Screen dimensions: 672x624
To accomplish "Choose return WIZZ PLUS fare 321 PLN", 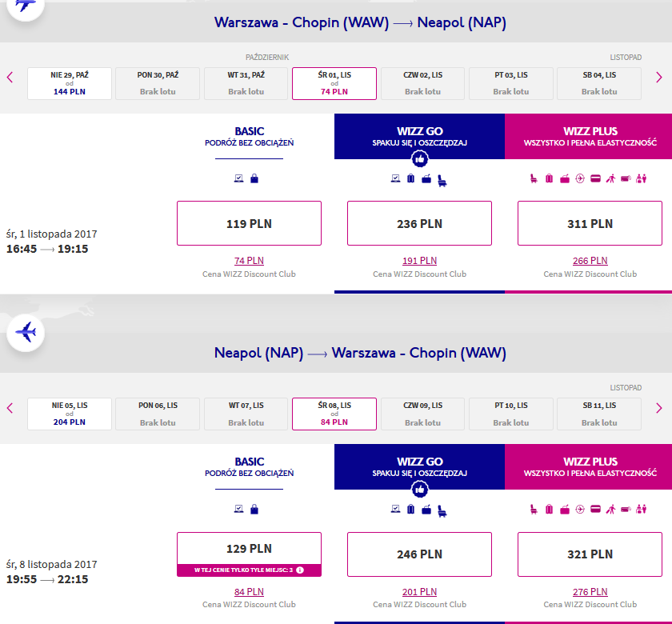I will pyautogui.click(x=590, y=554).
